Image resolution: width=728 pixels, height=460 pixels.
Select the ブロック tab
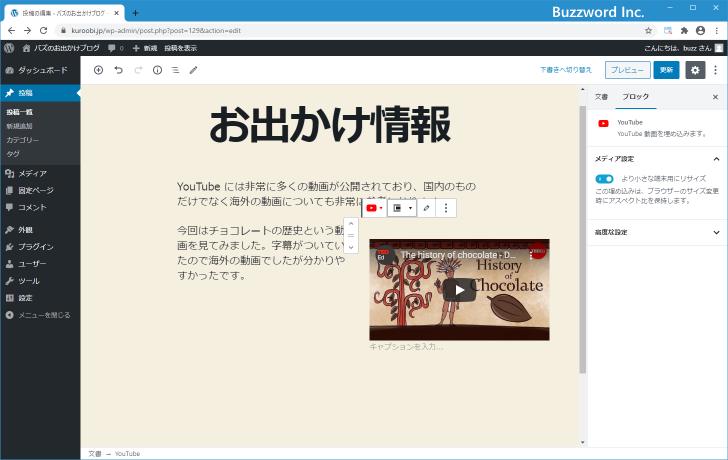(635, 97)
